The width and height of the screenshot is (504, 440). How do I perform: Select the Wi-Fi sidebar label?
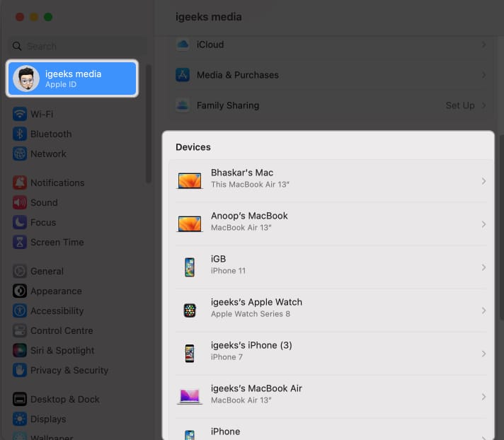[42, 114]
